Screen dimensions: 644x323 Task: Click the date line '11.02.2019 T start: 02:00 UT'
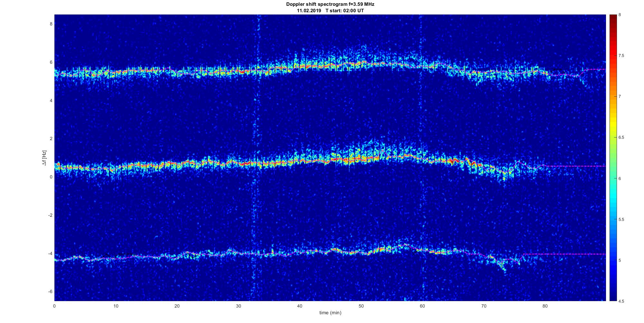pos(330,11)
